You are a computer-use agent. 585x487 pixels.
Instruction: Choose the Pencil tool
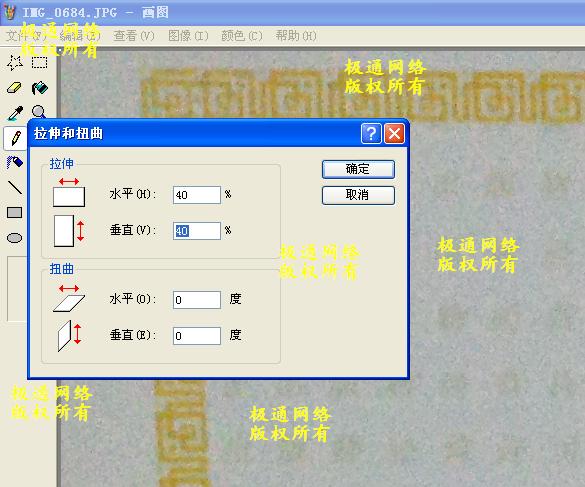[15, 138]
